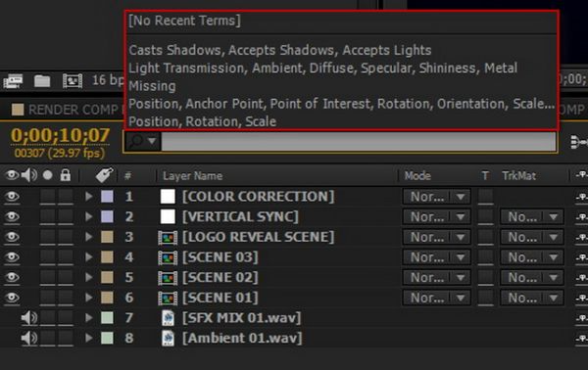Open the search magnifier dropdown in timeline
Screen dimensions: 588x370
point(143,141)
